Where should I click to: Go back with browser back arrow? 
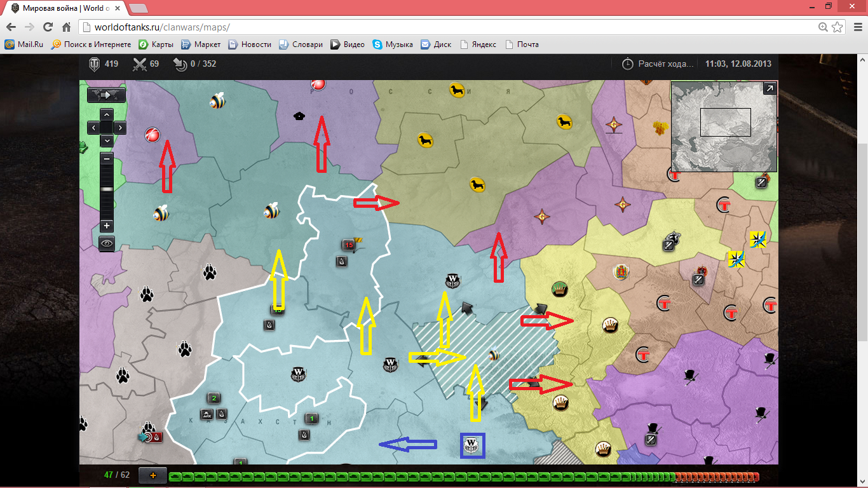[11, 27]
